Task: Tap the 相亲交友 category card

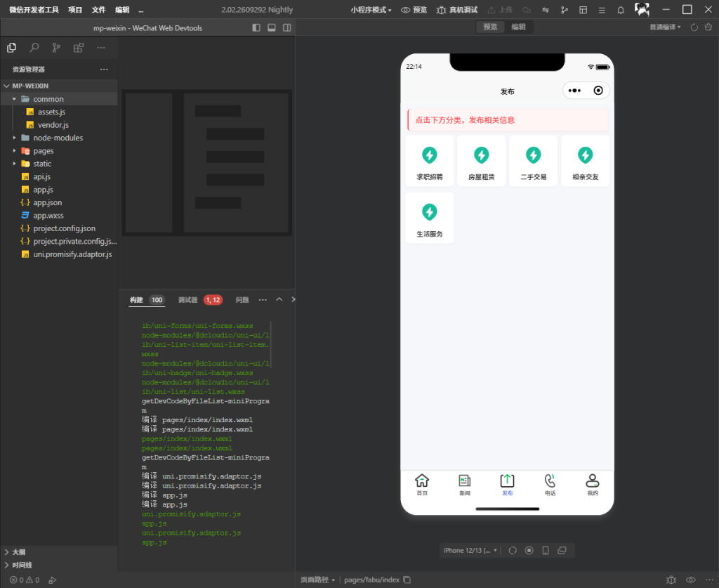Action: pyautogui.click(x=585, y=161)
